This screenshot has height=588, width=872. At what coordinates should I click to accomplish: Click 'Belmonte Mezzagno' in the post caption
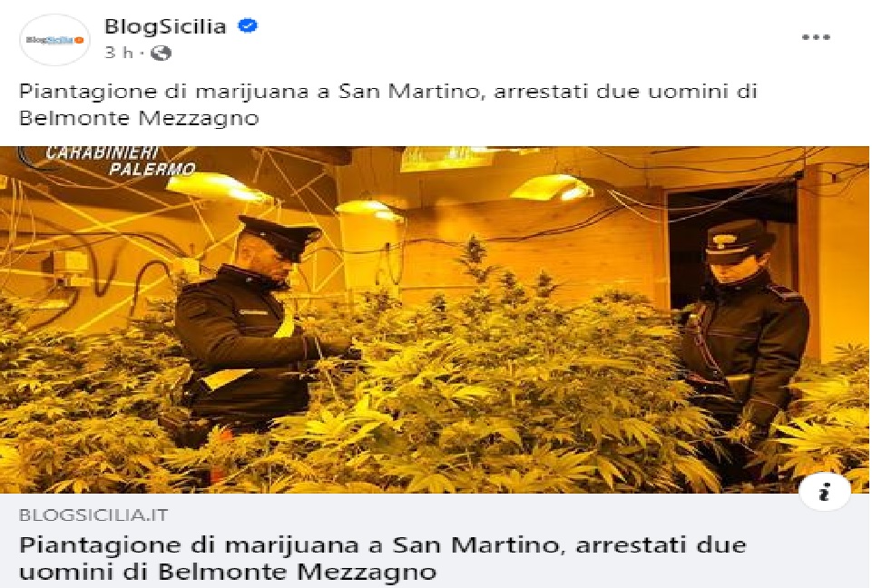click(139, 118)
